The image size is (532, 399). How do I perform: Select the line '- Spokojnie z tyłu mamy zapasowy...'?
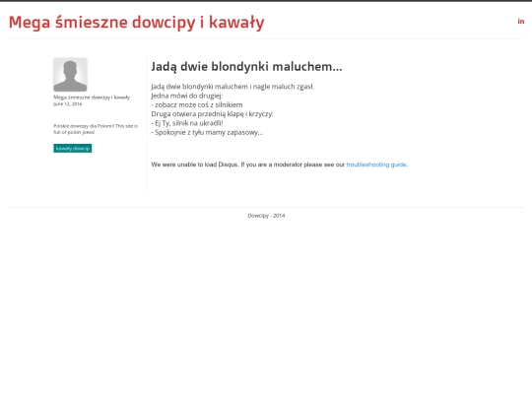[x=207, y=132]
